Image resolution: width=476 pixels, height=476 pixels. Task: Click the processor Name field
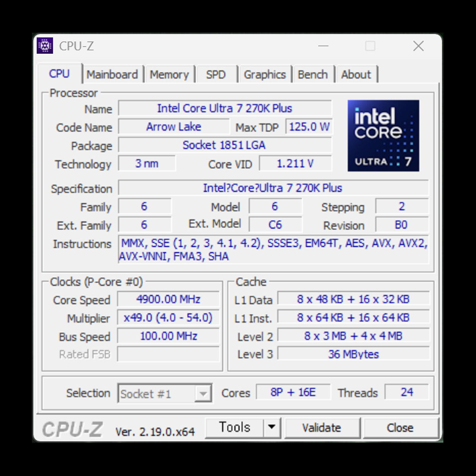225,108
